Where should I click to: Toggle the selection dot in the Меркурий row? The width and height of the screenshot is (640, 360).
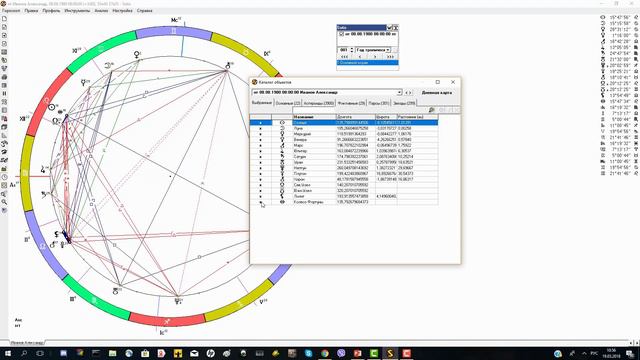click(261, 134)
